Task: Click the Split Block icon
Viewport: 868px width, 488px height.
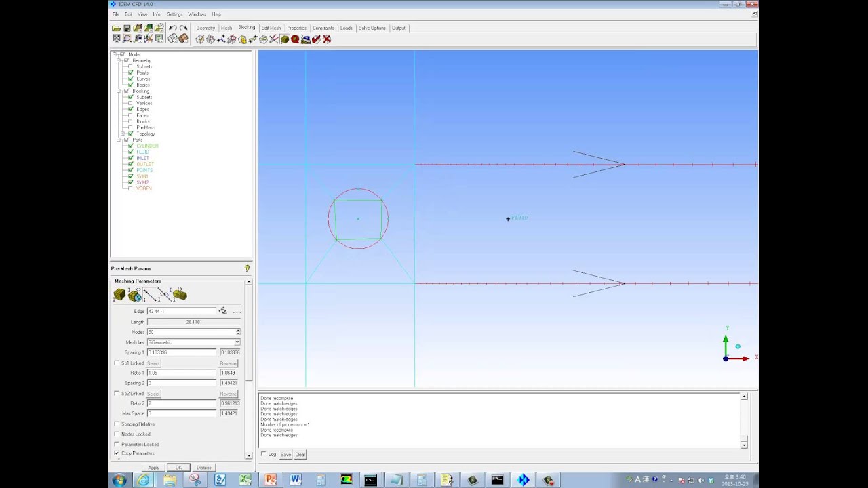Action: pyautogui.click(x=210, y=39)
